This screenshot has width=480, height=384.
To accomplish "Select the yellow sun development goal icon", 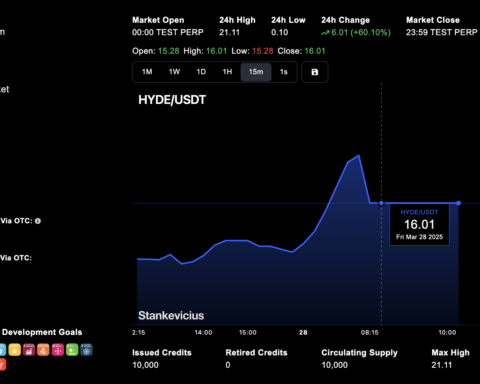I will click(15, 350).
